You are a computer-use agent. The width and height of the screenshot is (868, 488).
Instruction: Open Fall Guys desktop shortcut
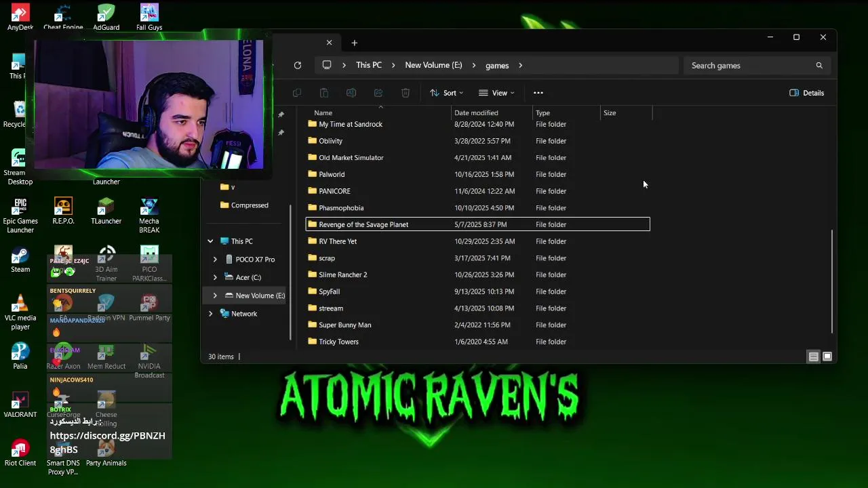click(149, 17)
